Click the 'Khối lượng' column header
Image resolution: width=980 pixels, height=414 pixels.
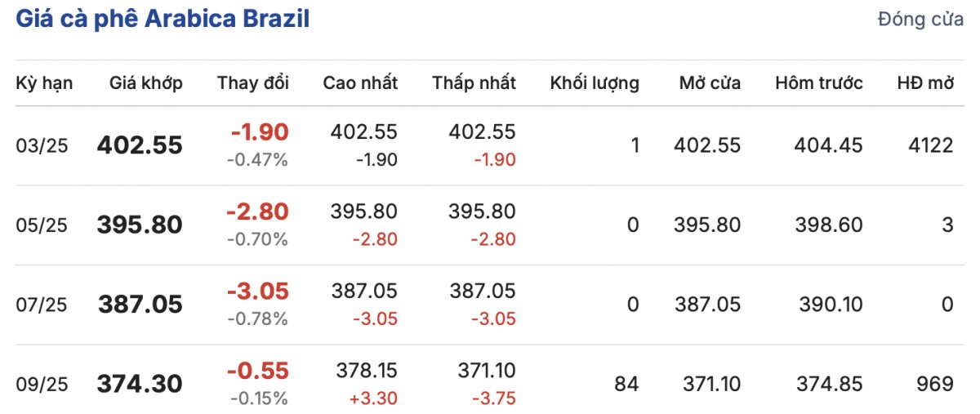[x=595, y=82]
